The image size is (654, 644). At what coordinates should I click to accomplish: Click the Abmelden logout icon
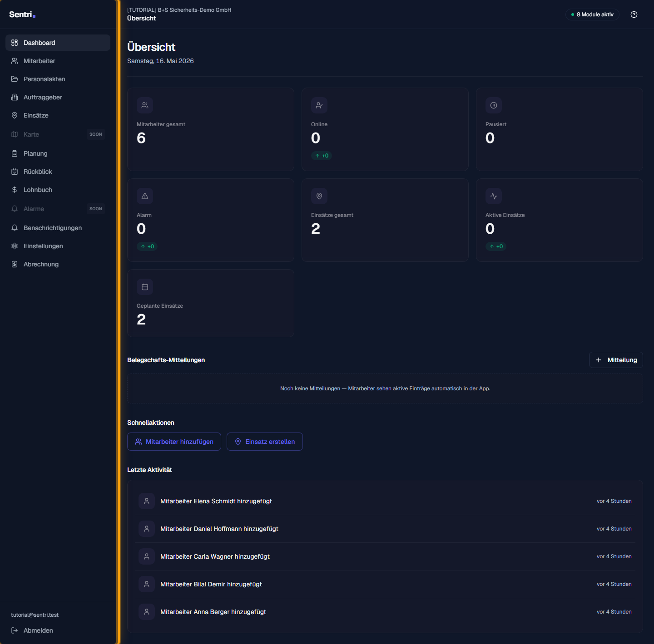tap(15, 630)
